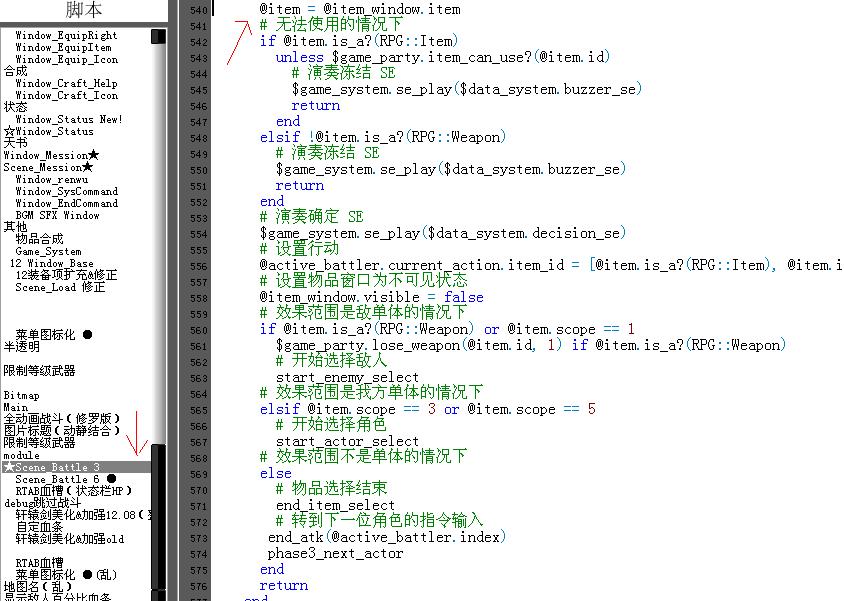
Task: Select the Scene_Mession★ script
Action: click(x=48, y=167)
